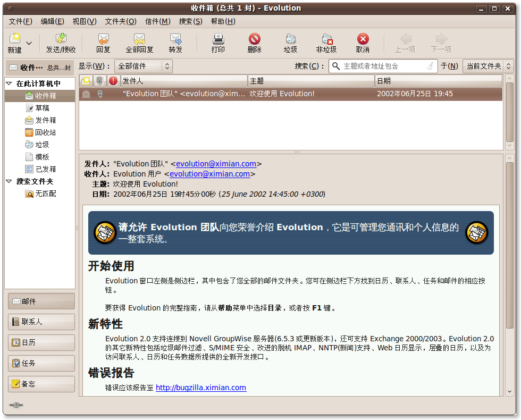Click the magnifier icon in search box

pos(336,66)
